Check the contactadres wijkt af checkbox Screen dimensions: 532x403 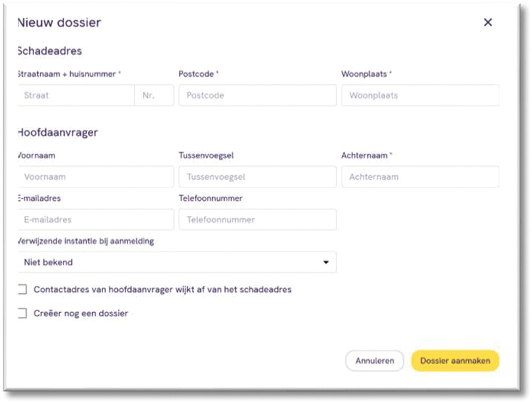click(x=21, y=289)
